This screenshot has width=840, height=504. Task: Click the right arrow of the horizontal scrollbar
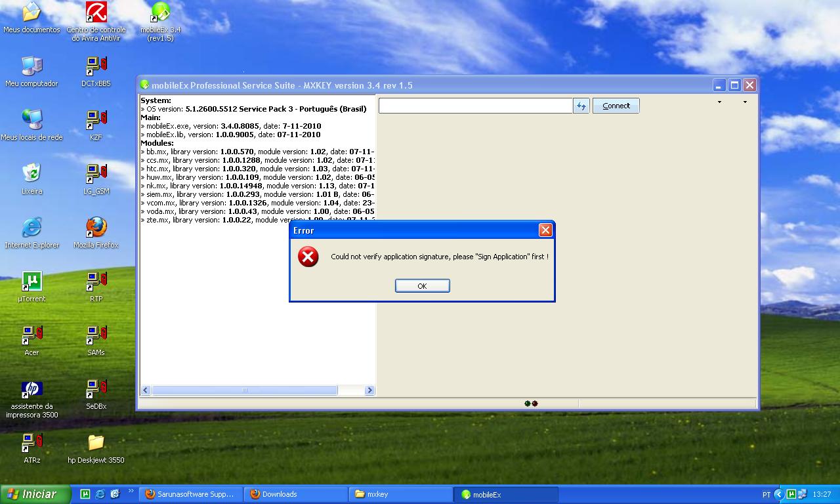[x=369, y=390]
